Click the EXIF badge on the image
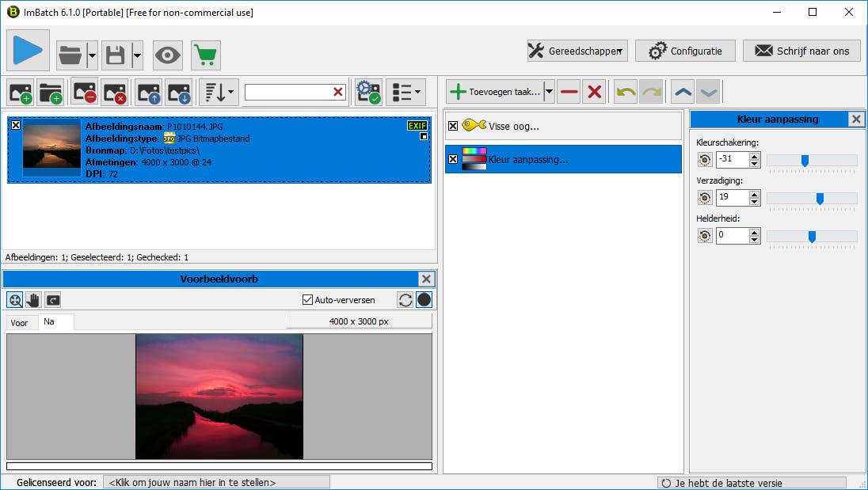The width and height of the screenshot is (868, 490). [417, 126]
